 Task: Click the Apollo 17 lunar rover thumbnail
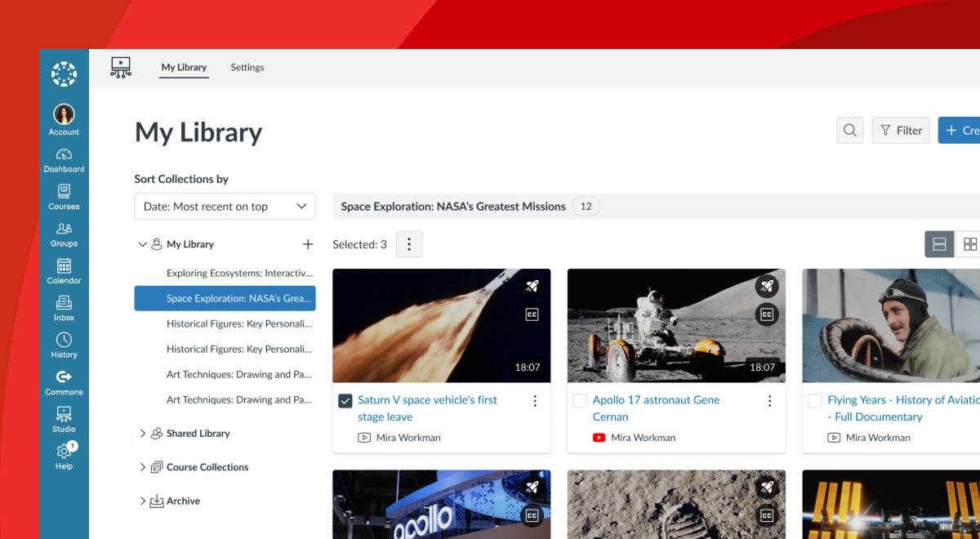(676, 326)
